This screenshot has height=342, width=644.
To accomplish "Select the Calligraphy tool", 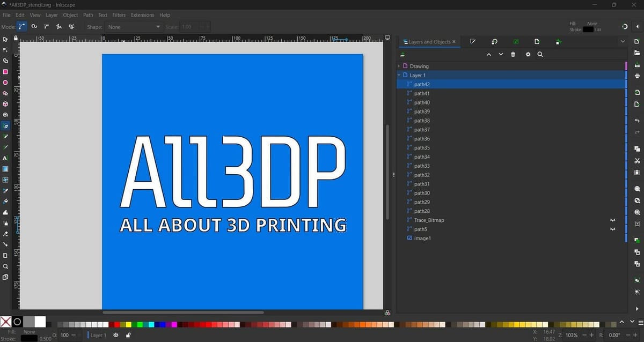I will click(x=5, y=147).
